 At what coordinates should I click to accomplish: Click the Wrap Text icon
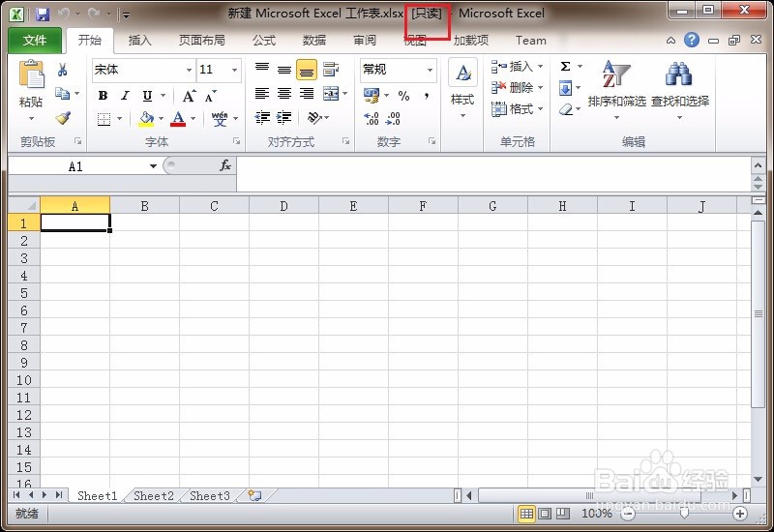(x=331, y=70)
